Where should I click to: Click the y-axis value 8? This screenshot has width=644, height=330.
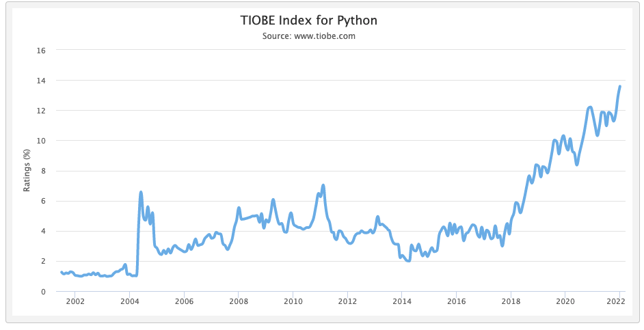[43, 171]
